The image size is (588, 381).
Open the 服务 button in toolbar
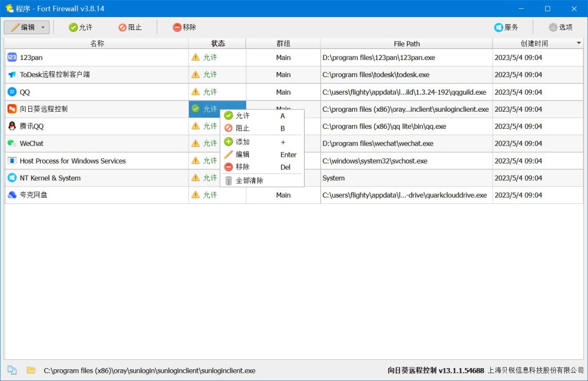(506, 27)
